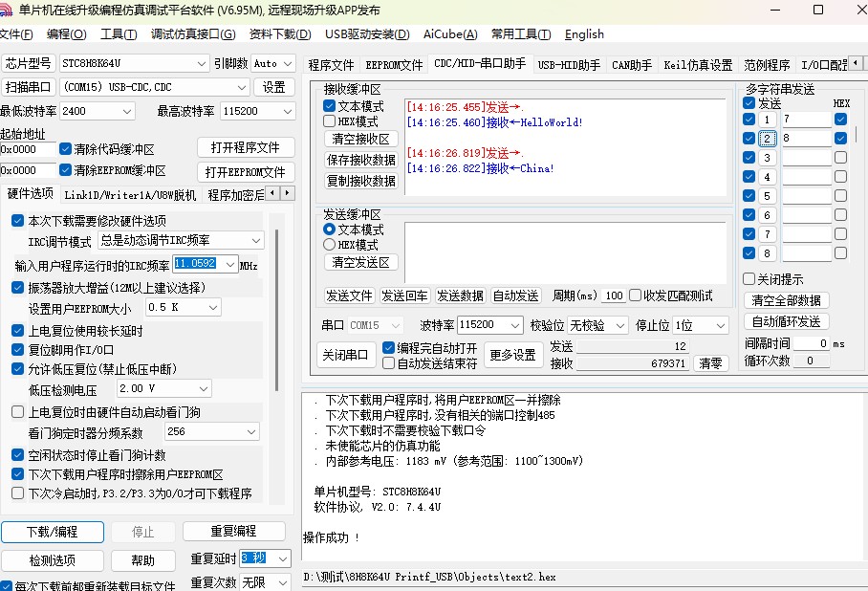Screen dimensions: 868x591
Task: Click 打开程序文件 button
Action: (x=246, y=147)
